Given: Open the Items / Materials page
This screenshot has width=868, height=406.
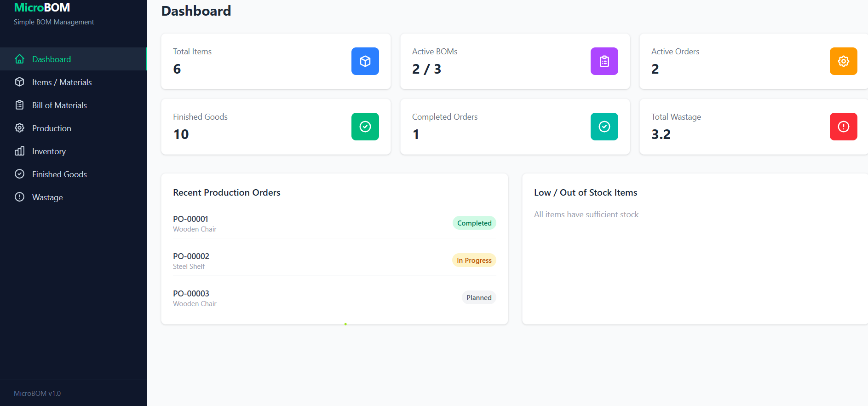Looking at the screenshot, I should tap(62, 82).
